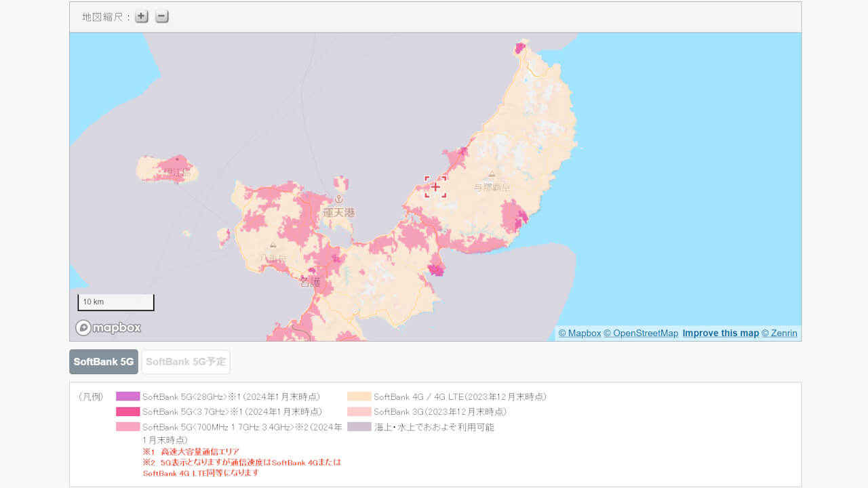
Task: Click the 10 km scale bar
Action: [x=116, y=302]
